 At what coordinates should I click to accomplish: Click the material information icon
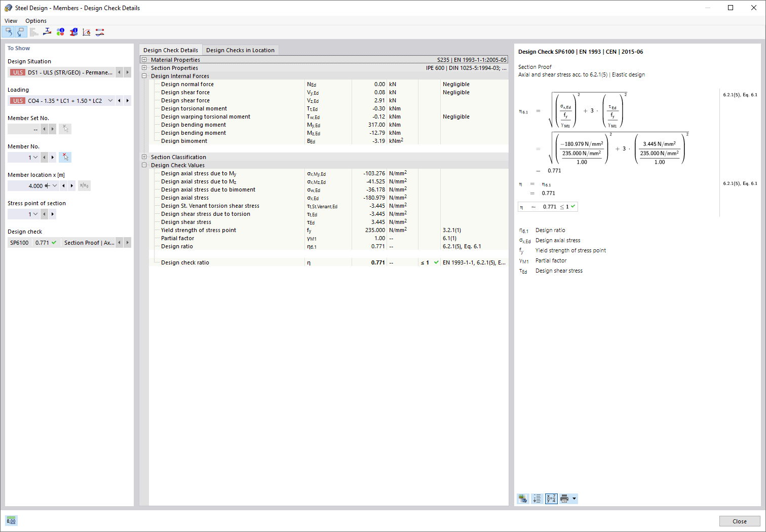click(x=60, y=31)
